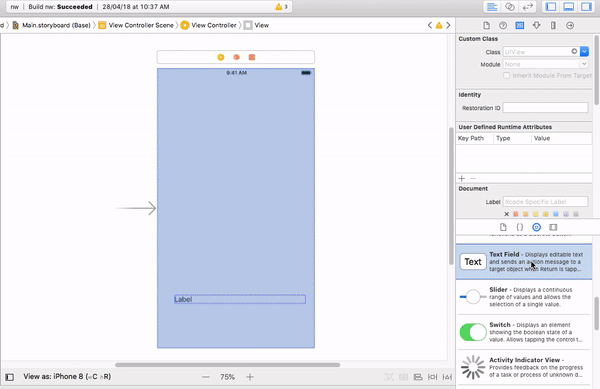
Task: Show the Quick Help inspector
Action: click(x=503, y=25)
